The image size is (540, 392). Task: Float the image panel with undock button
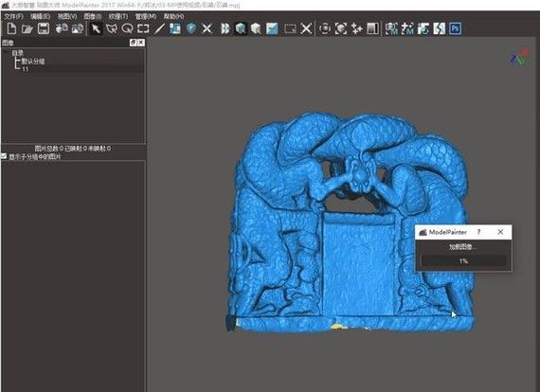pyautogui.click(x=134, y=43)
